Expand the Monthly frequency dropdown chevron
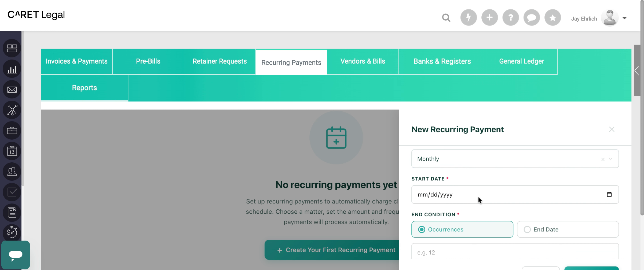The height and width of the screenshot is (270, 644). click(x=610, y=159)
